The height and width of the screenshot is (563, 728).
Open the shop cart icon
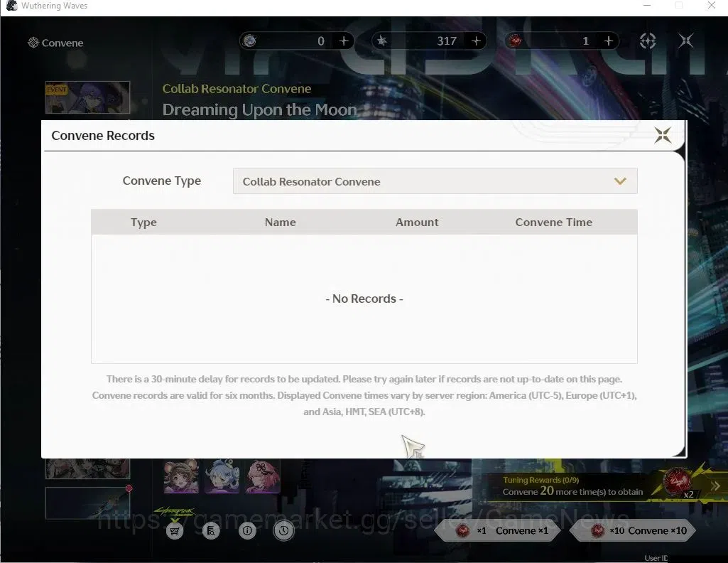pyautogui.click(x=175, y=530)
